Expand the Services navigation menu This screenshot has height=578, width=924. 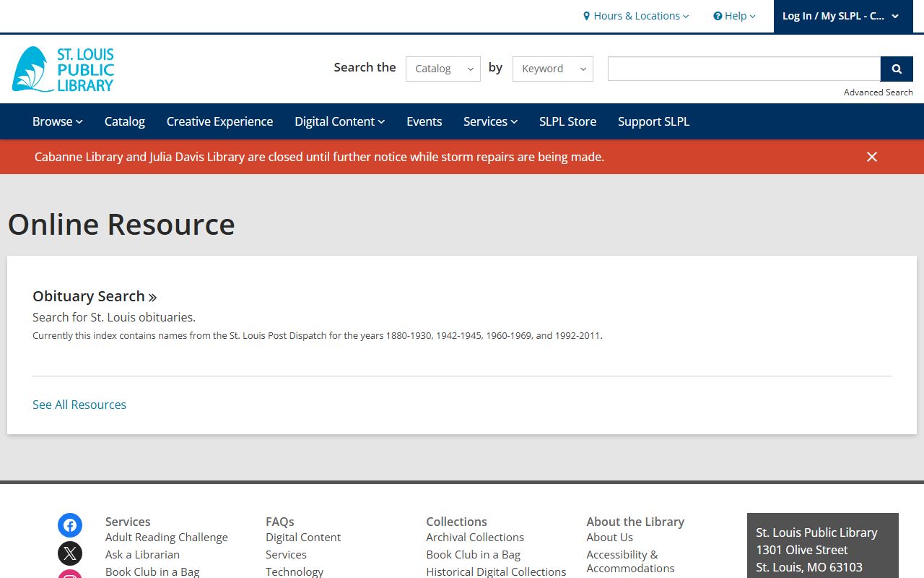[490, 121]
